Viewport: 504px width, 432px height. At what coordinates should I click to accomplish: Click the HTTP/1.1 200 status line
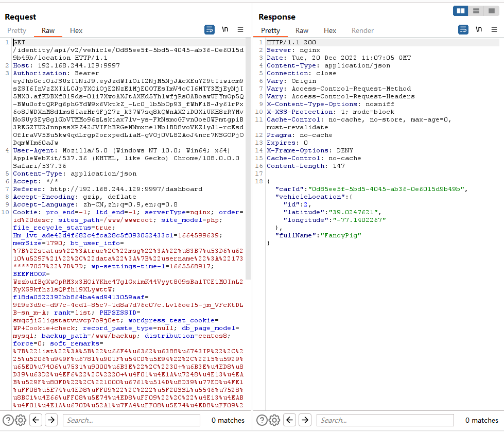291,42
